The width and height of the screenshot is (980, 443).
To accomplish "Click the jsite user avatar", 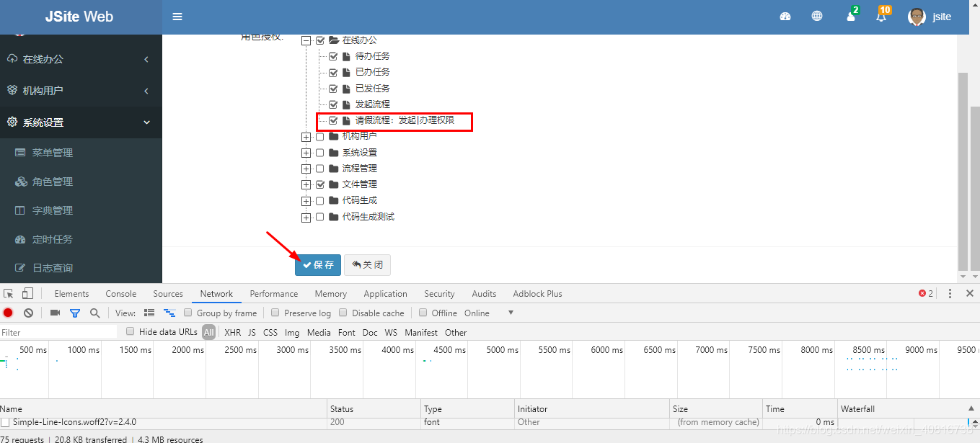I will (x=917, y=17).
